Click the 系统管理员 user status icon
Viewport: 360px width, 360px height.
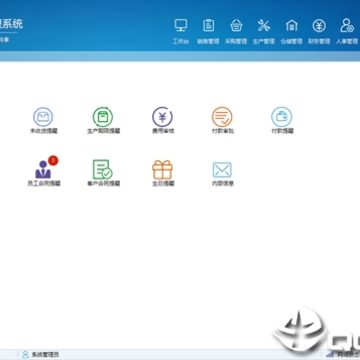25,354
